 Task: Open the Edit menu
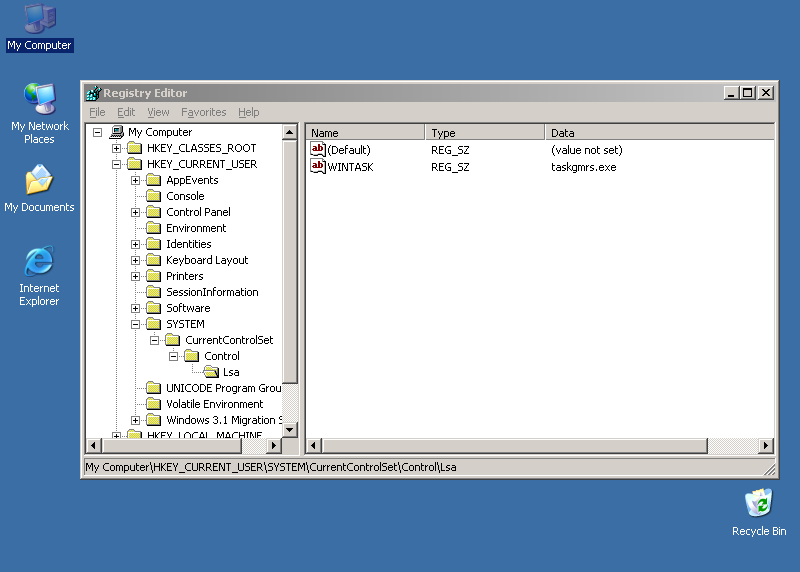[x=126, y=112]
